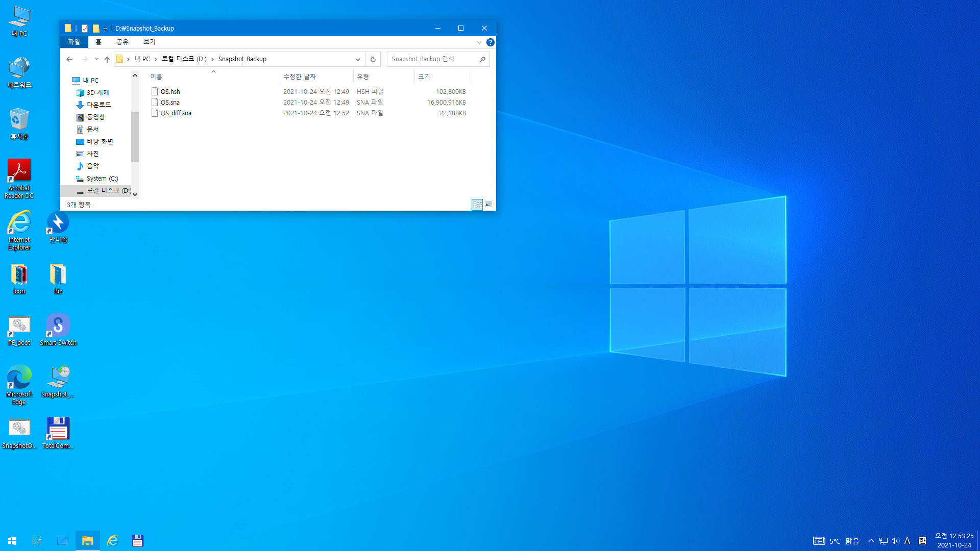This screenshot has height=551, width=980.
Task: Open the 홈 ribbon tab
Action: (x=99, y=42)
